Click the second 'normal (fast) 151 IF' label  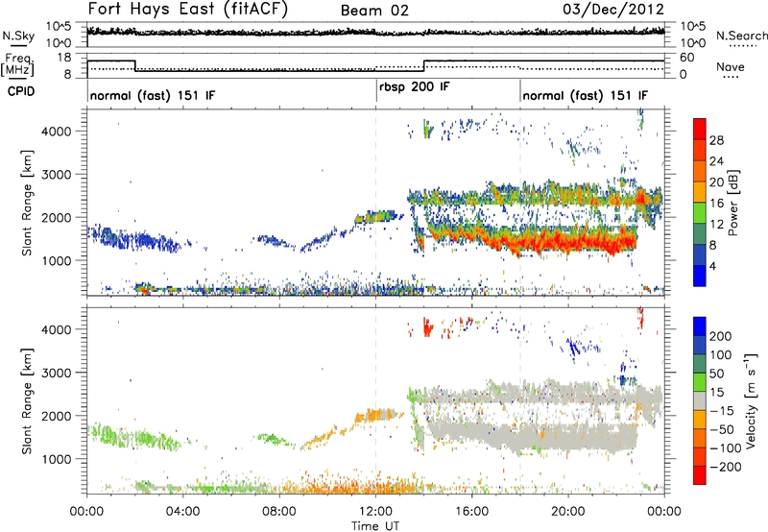click(x=586, y=95)
